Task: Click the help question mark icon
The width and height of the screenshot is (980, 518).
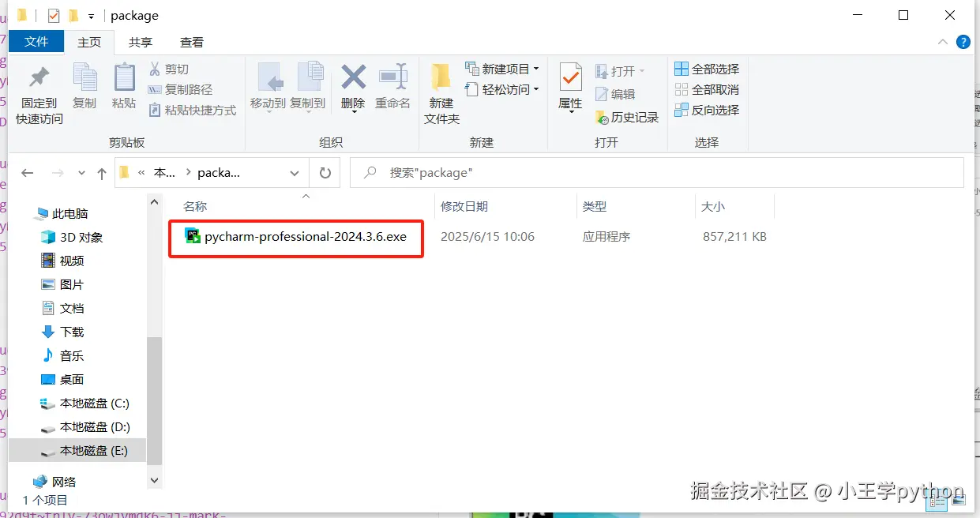Action: pyautogui.click(x=963, y=42)
